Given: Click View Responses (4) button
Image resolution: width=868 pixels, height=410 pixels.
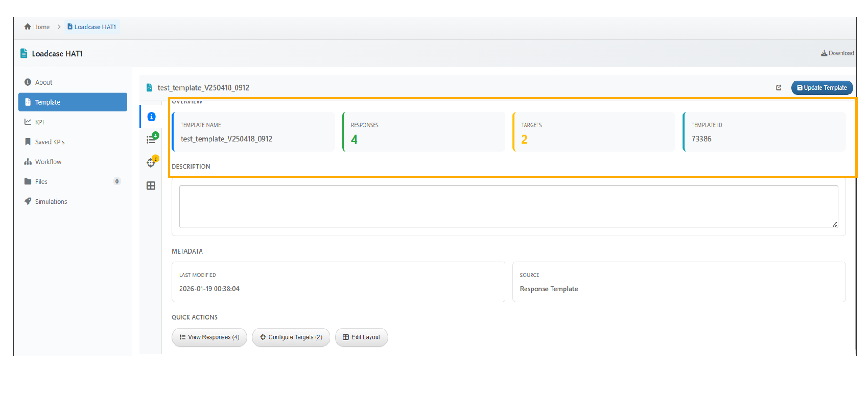Looking at the screenshot, I should point(209,337).
